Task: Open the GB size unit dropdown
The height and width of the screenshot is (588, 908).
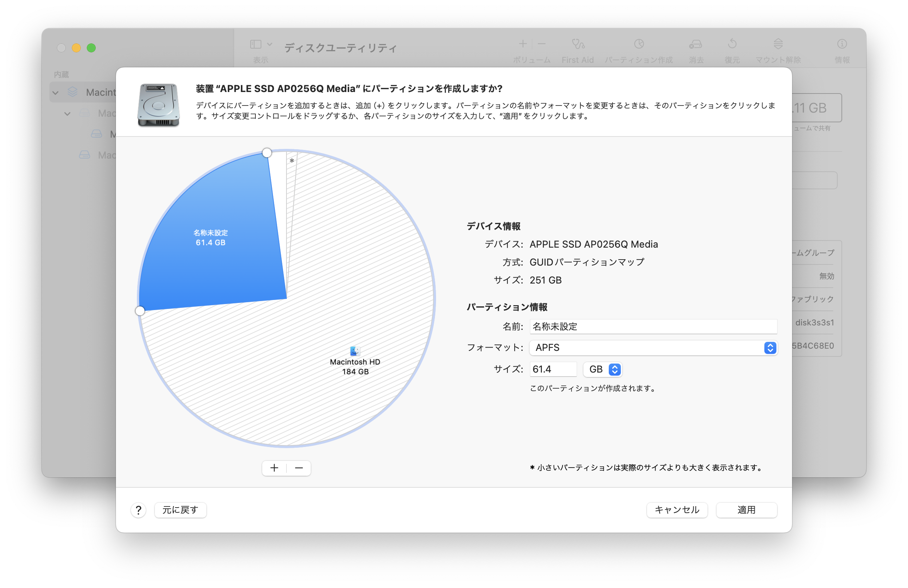Action: [603, 369]
